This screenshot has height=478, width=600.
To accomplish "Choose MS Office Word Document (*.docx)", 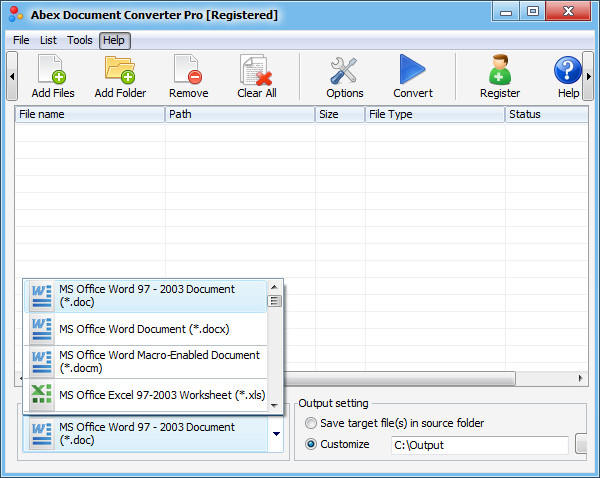I will click(x=146, y=328).
